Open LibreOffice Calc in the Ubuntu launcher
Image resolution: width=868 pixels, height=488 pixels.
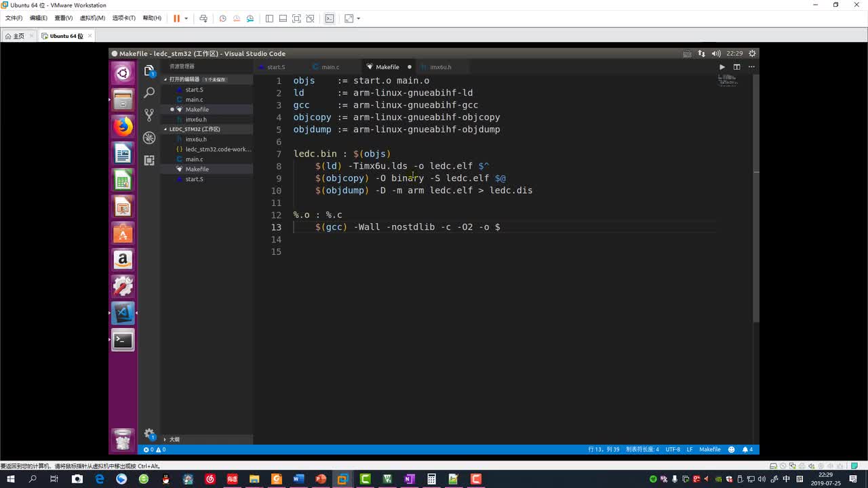pyautogui.click(x=123, y=180)
